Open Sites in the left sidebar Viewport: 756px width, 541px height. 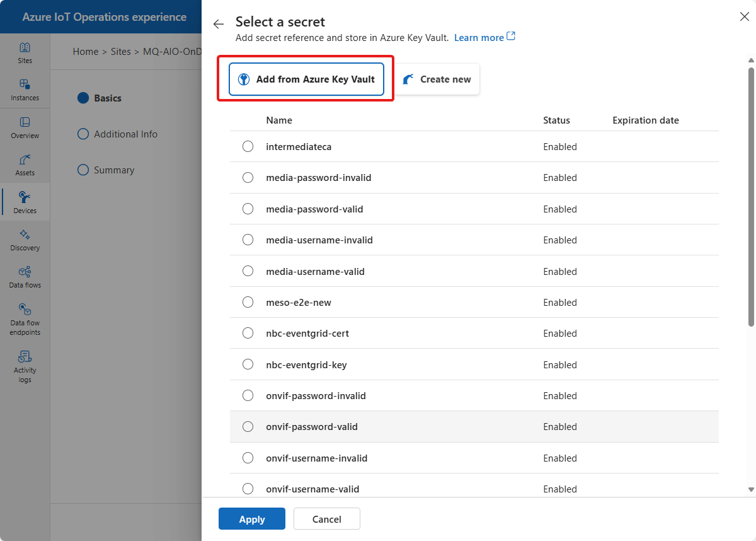[x=25, y=53]
